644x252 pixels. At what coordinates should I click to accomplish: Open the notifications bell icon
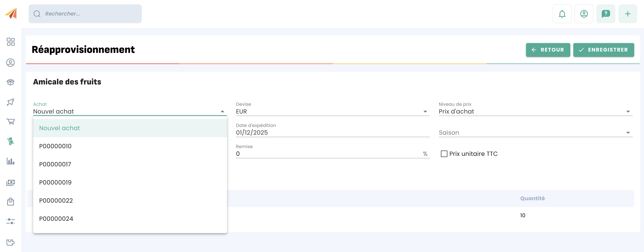click(x=562, y=14)
